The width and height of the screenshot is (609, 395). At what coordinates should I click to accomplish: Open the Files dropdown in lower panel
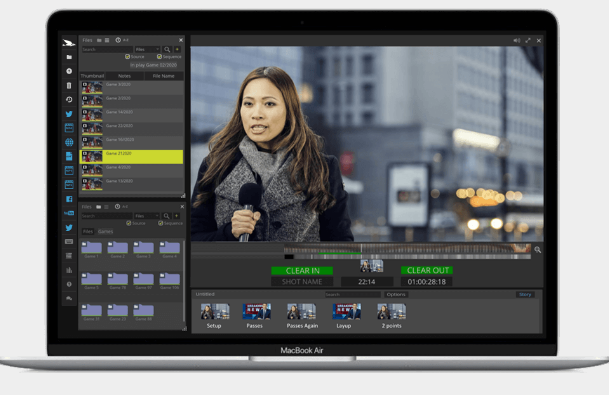click(x=147, y=216)
